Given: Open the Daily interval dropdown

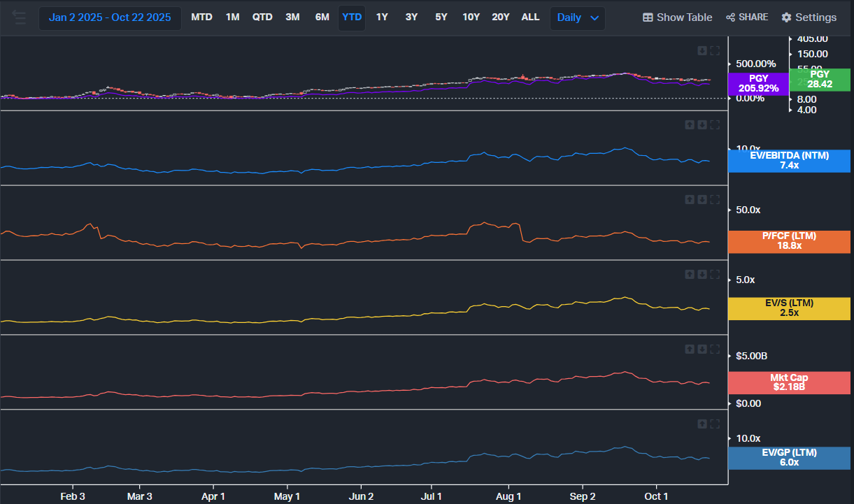Looking at the screenshot, I should [x=578, y=17].
